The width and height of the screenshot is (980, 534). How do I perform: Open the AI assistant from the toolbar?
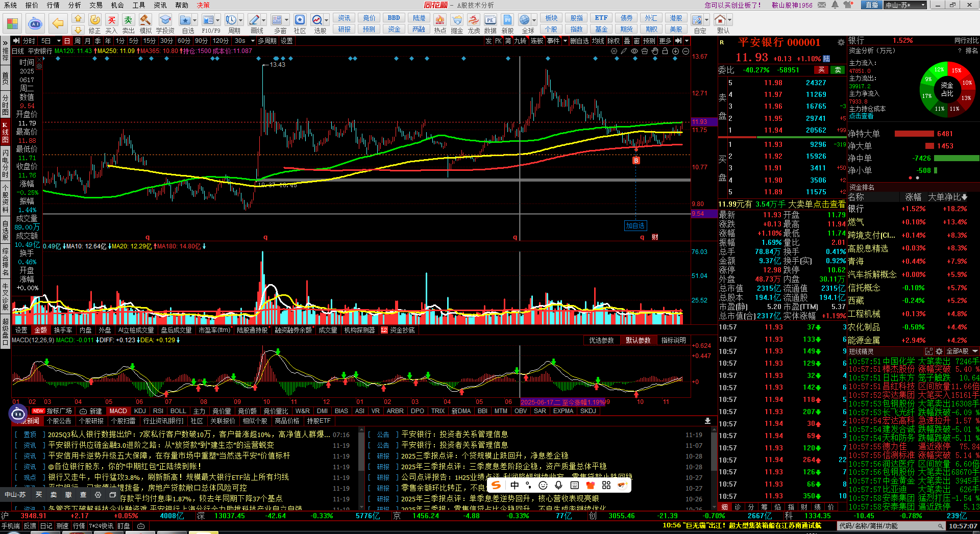[35, 23]
